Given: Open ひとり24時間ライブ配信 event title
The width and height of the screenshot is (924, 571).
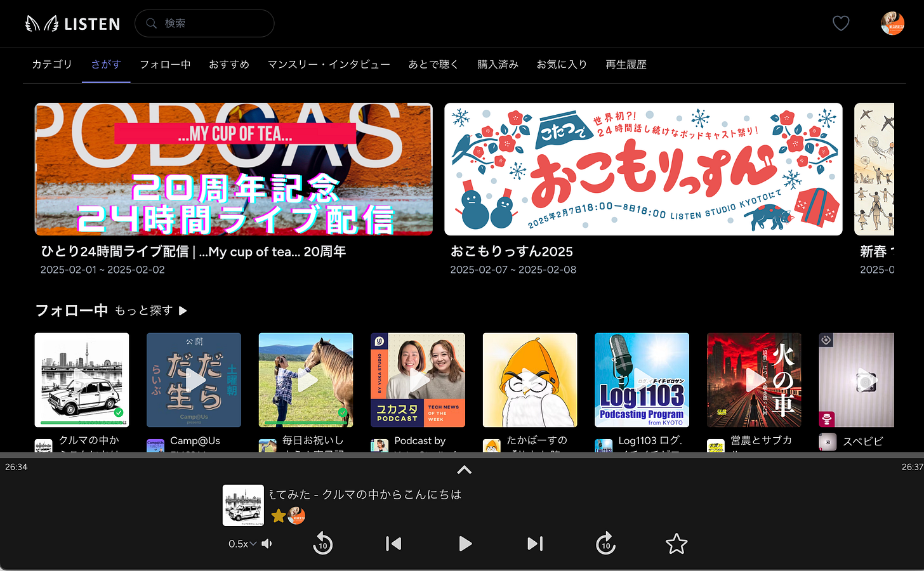Looking at the screenshot, I should 194,252.
